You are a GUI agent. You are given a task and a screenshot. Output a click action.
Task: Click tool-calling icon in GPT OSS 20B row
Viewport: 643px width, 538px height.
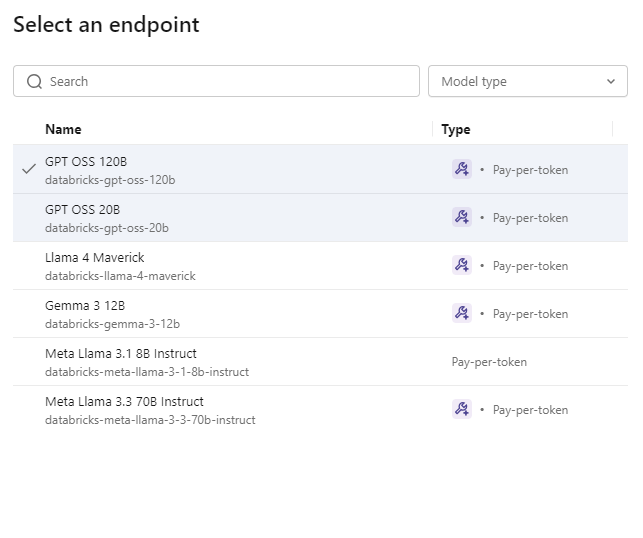pyautogui.click(x=462, y=217)
